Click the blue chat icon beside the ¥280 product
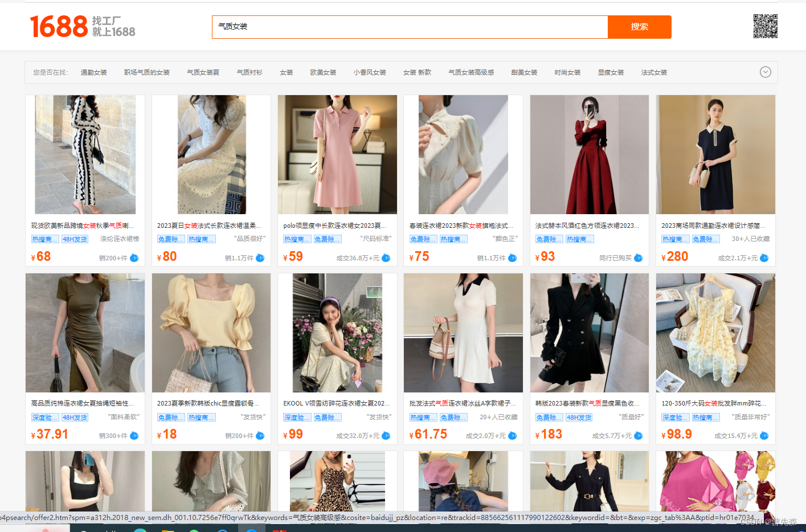This screenshot has height=532, width=806. (x=764, y=258)
